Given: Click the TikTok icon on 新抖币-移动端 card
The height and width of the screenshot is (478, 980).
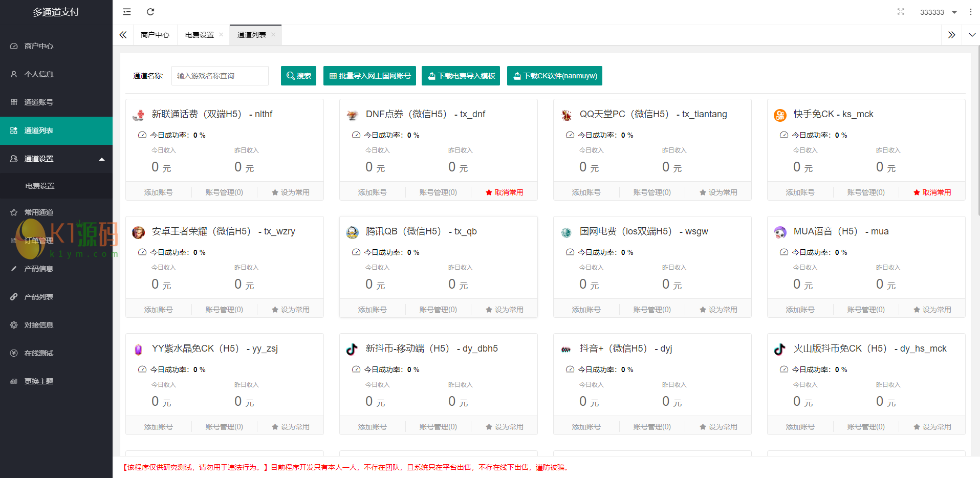Looking at the screenshot, I should point(352,350).
